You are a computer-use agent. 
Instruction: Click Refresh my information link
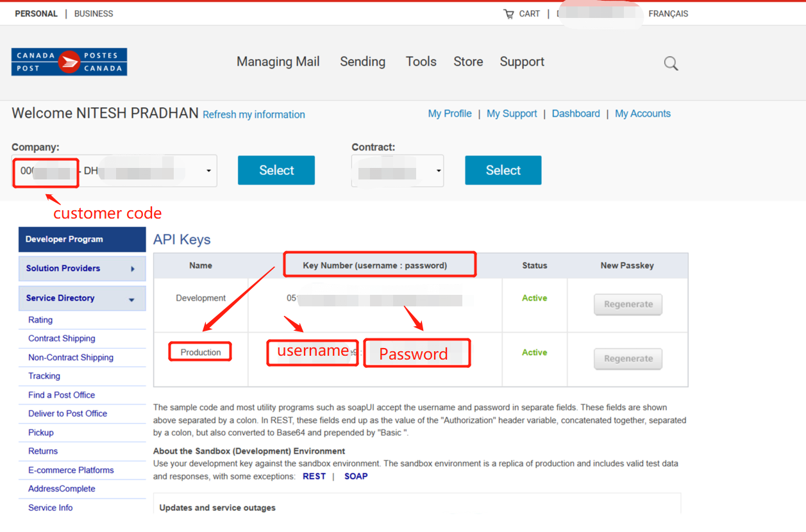click(253, 115)
